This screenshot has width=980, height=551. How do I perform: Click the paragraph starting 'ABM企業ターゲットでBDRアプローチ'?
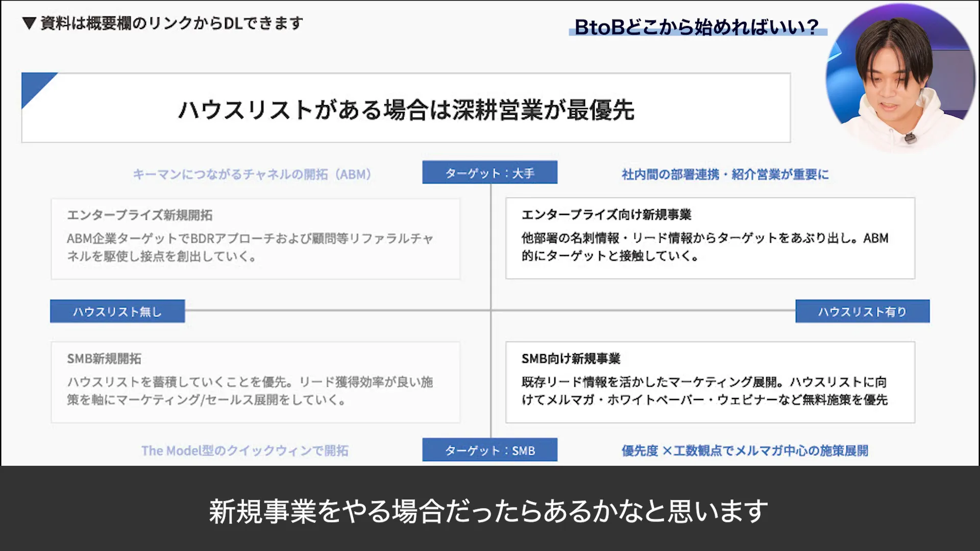pos(250,247)
